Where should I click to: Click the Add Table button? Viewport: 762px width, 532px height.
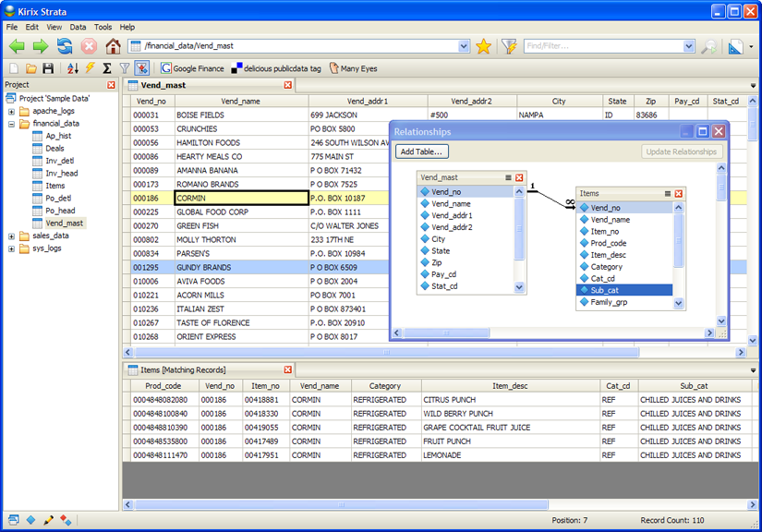(x=422, y=151)
